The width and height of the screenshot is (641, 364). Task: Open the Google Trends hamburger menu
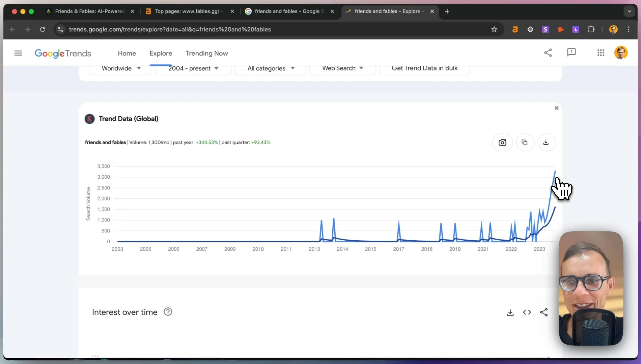[18, 53]
